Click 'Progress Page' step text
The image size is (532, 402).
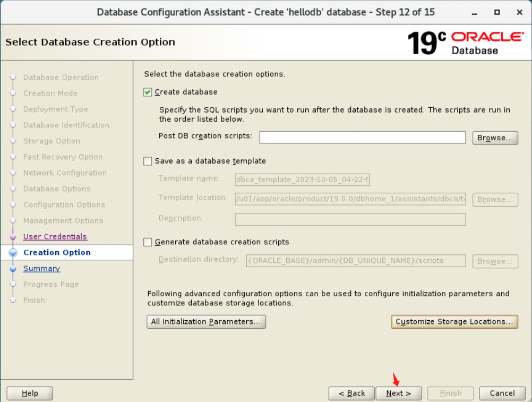tap(51, 285)
